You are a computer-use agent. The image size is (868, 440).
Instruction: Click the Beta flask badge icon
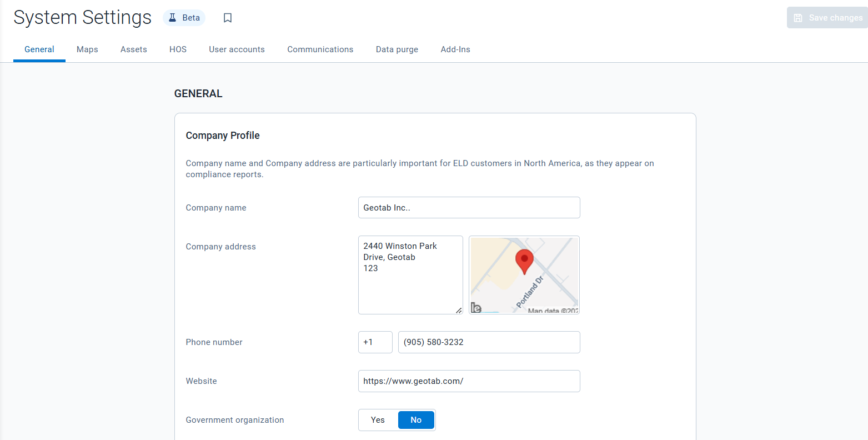pos(173,17)
